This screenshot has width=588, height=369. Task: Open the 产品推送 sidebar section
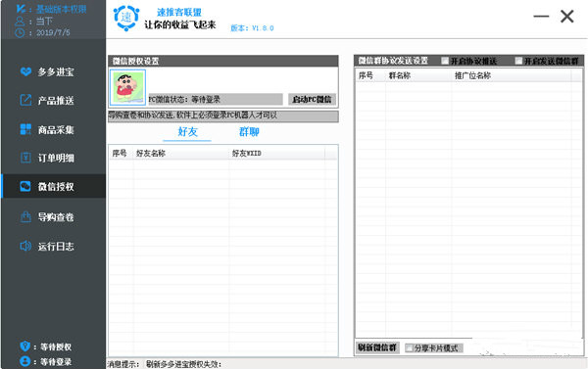tap(53, 101)
